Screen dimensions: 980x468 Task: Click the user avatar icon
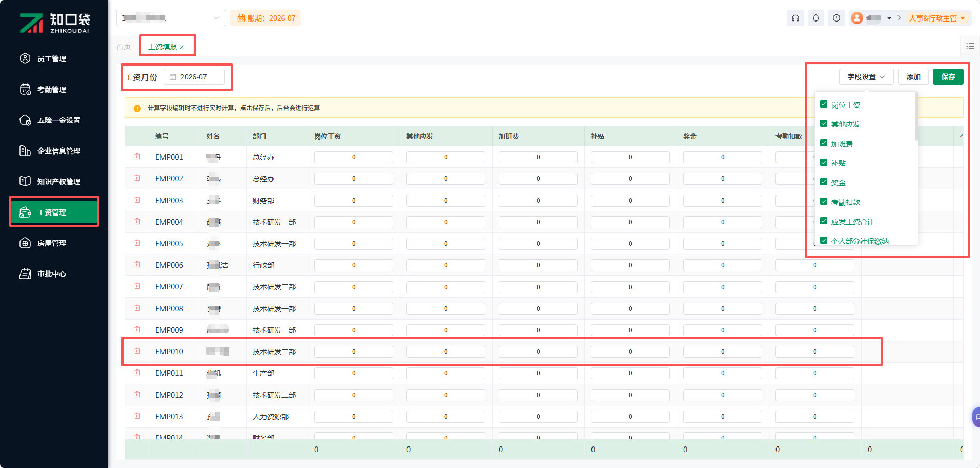click(857, 18)
